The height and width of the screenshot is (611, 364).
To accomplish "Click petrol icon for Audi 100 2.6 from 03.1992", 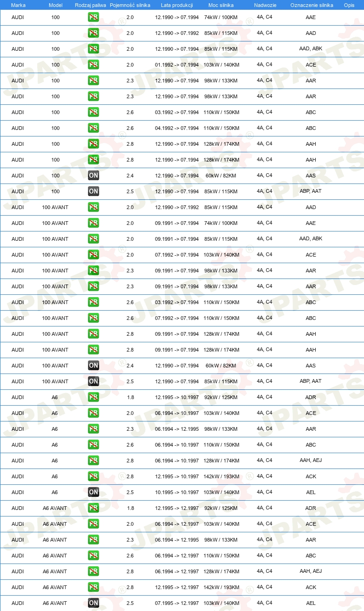I will [x=93, y=112].
